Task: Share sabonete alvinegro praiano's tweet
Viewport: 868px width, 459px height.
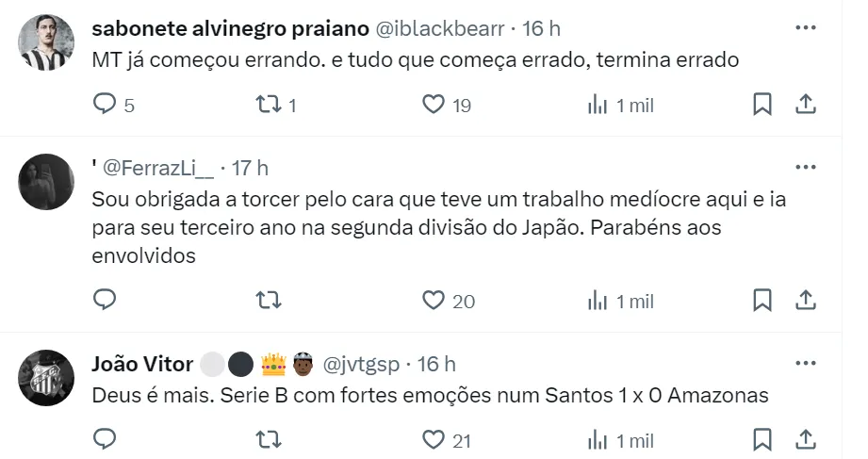Action: [806, 105]
